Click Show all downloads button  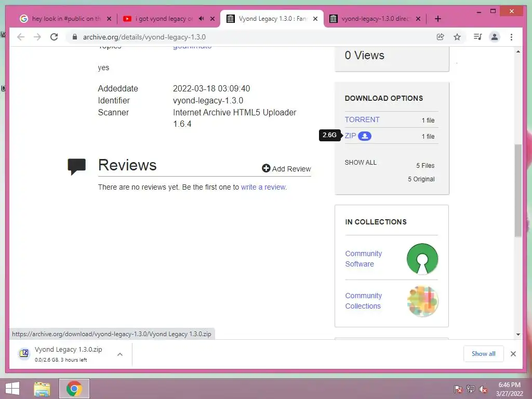point(484,354)
